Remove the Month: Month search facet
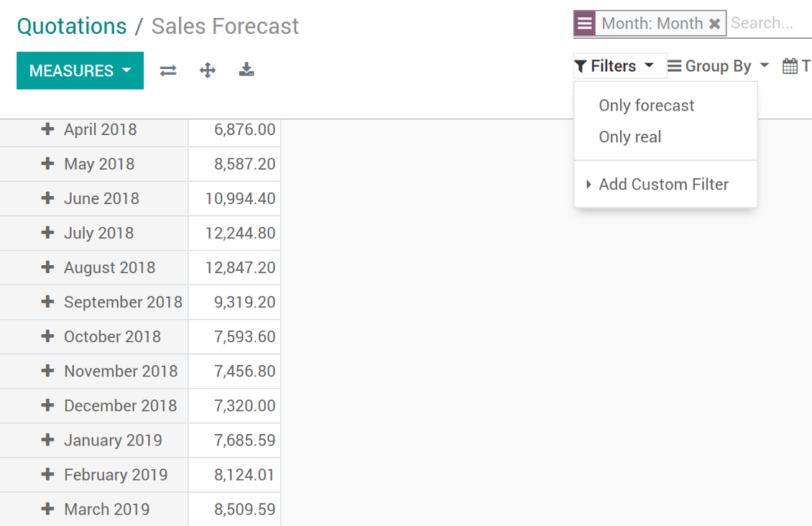 (715, 24)
